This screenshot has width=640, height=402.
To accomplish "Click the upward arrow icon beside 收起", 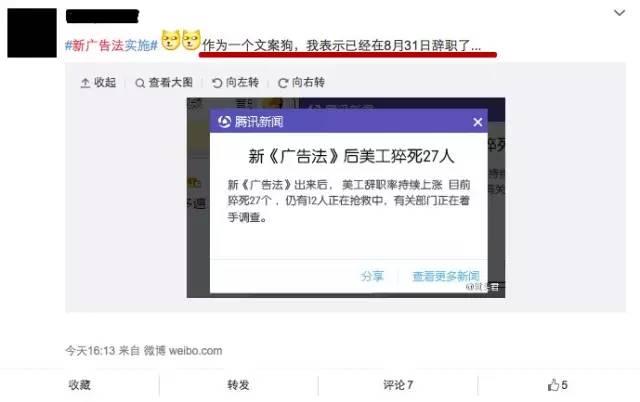I will pos(85,83).
